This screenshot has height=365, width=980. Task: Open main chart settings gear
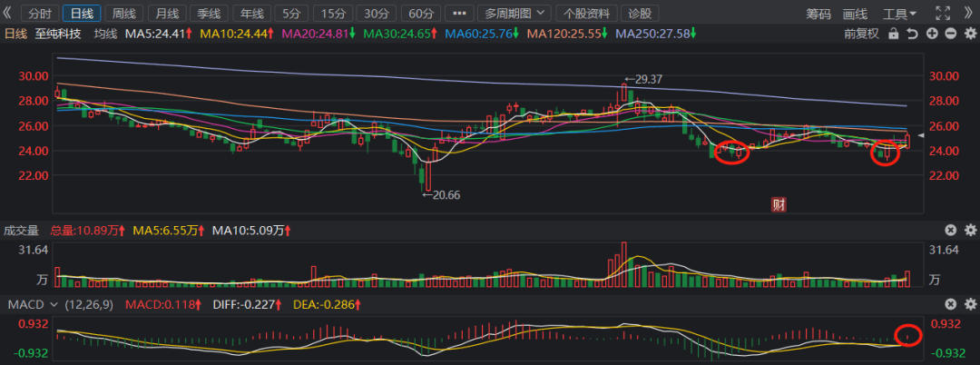pyautogui.click(x=968, y=34)
